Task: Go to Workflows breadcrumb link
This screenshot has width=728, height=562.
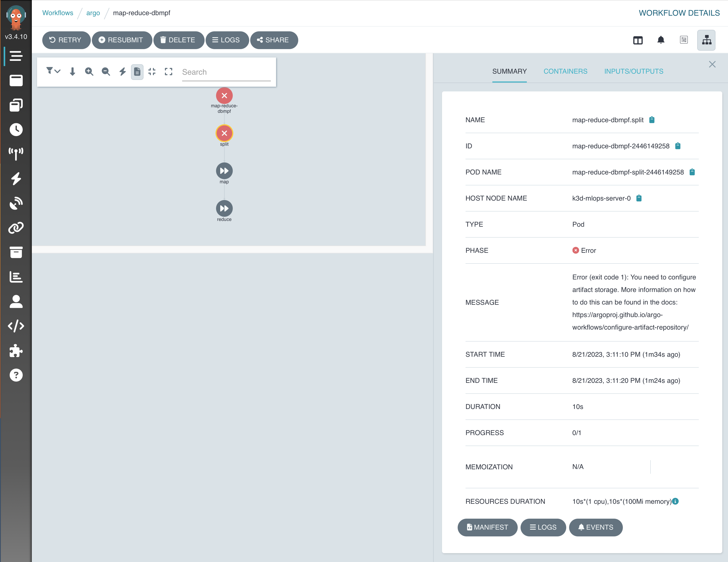Action: [x=58, y=13]
